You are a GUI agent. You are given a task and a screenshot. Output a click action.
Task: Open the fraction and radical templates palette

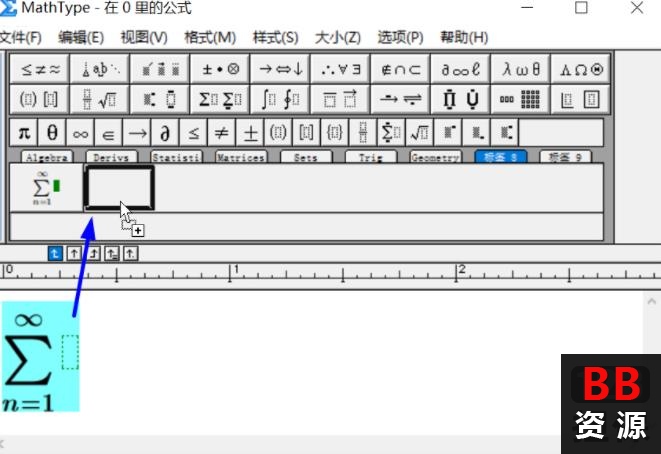pos(100,99)
